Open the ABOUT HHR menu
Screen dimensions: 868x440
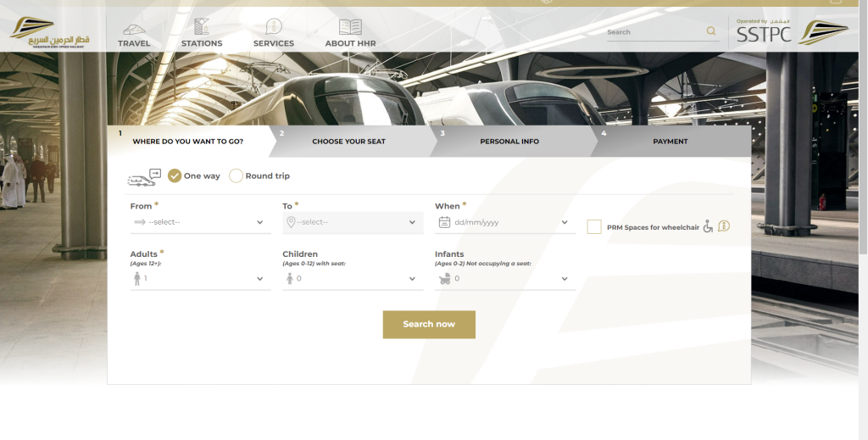click(350, 43)
